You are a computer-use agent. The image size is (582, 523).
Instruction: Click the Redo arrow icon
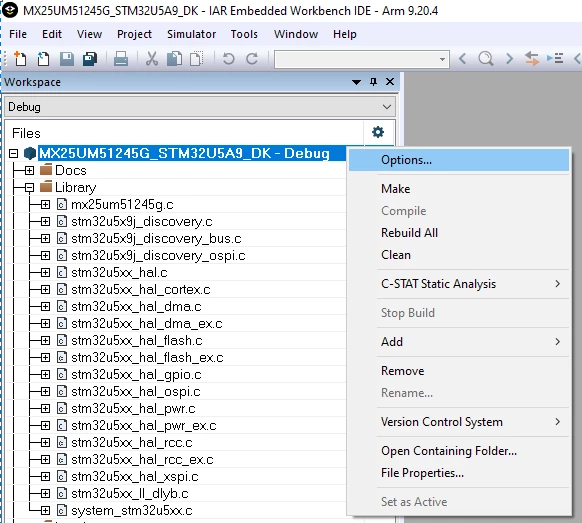[x=252, y=59]
